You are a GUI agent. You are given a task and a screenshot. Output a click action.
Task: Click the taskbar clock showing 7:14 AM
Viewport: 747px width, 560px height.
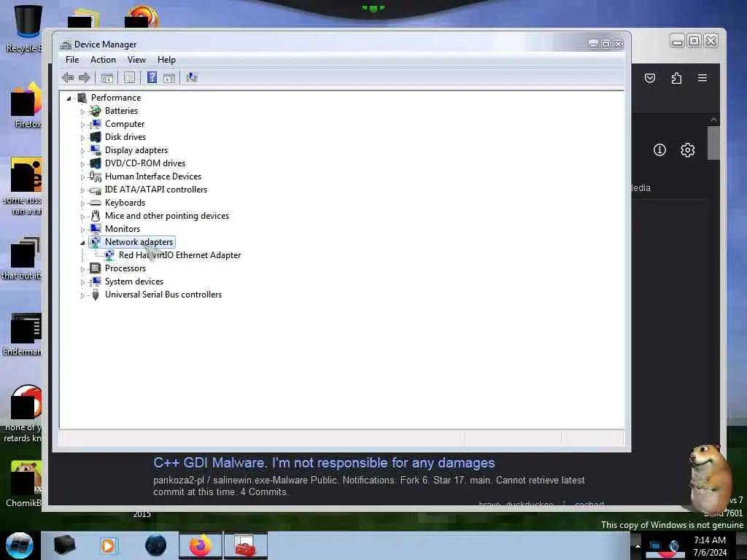tap(710, 546)
